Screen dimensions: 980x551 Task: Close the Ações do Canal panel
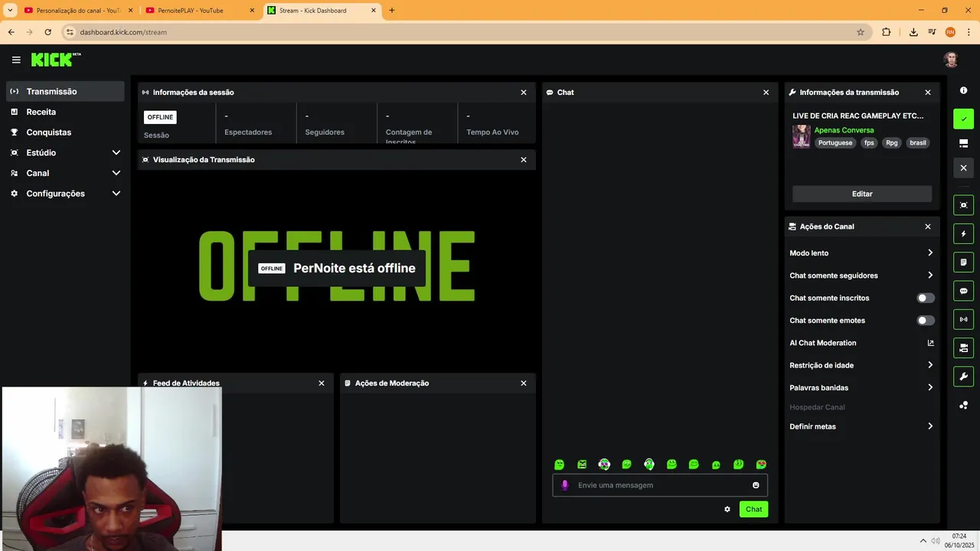(928, 227)
